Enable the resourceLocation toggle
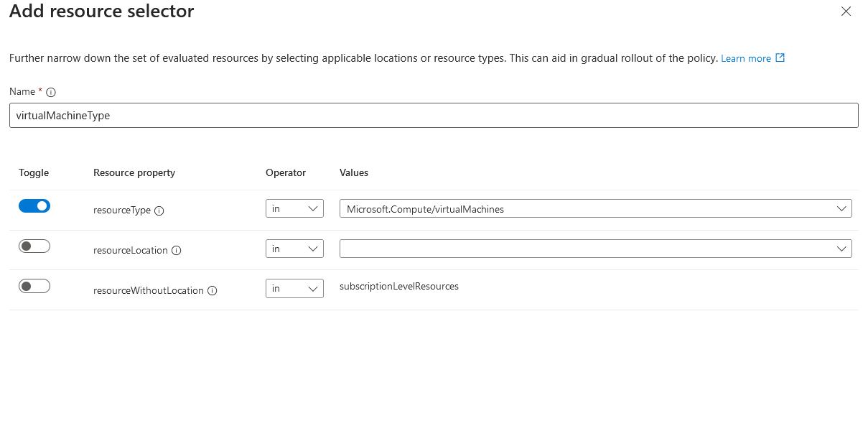 tap(34, 246)
